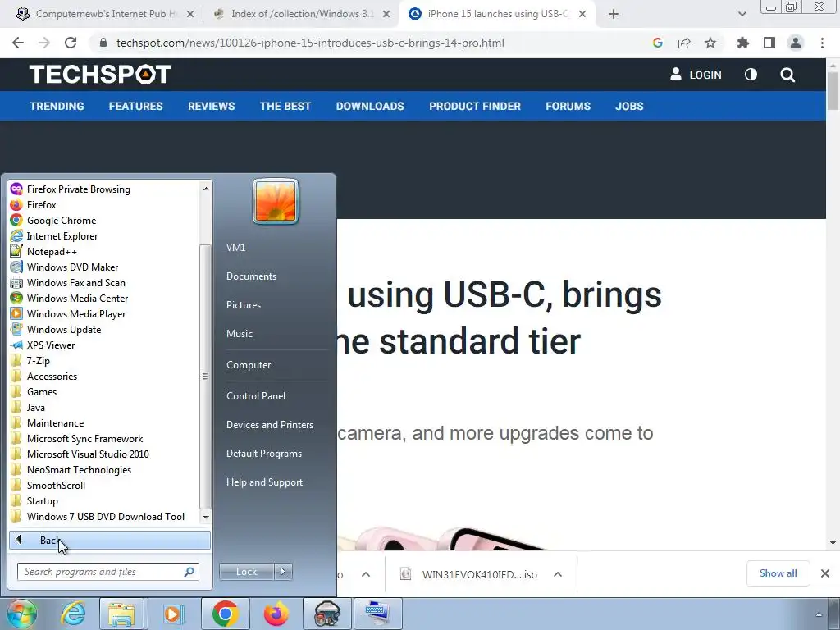Open Chrome's three-dot menu

[x=822, y=43]
